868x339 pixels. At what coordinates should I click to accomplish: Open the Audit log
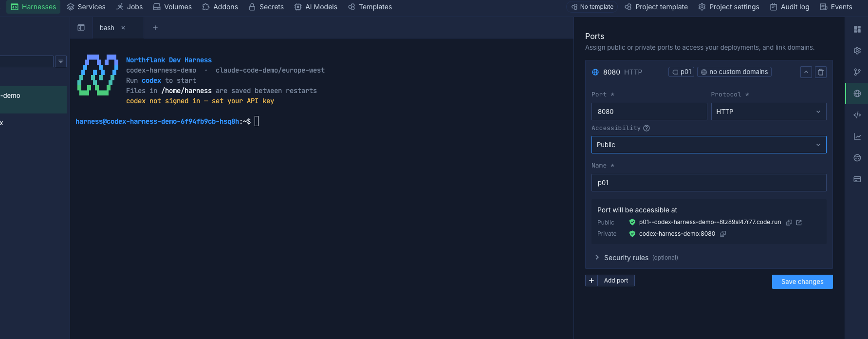coord(790,7)
